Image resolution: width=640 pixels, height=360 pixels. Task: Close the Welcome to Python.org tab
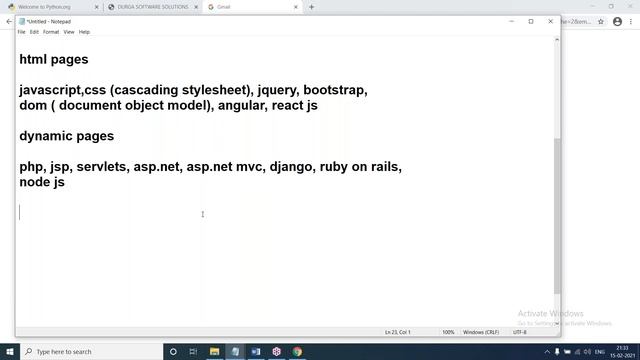pos(97,7)
